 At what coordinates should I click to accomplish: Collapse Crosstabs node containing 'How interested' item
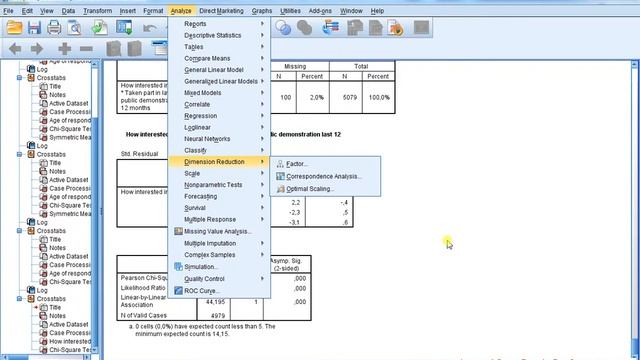[19, 299]
